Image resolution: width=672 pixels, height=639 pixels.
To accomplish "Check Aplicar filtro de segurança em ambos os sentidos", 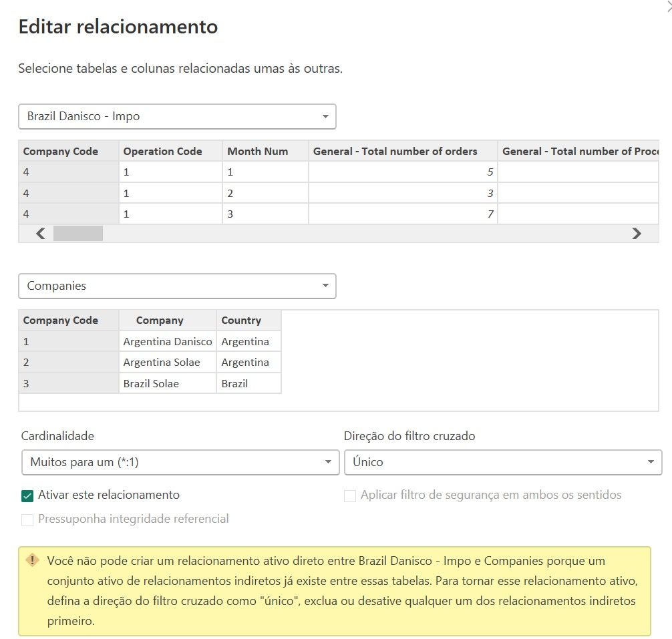I will point(350,496).
